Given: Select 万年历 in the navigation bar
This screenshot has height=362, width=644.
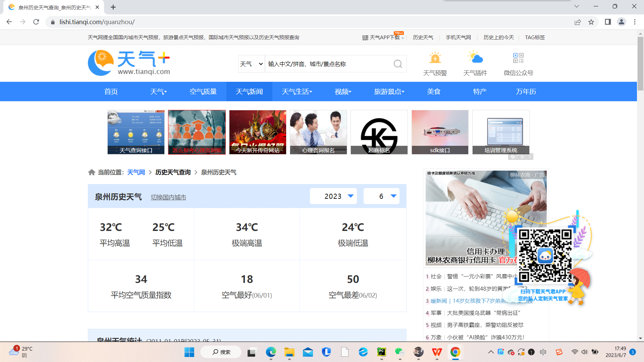Looking at the screenshot, I should [525, 91].
